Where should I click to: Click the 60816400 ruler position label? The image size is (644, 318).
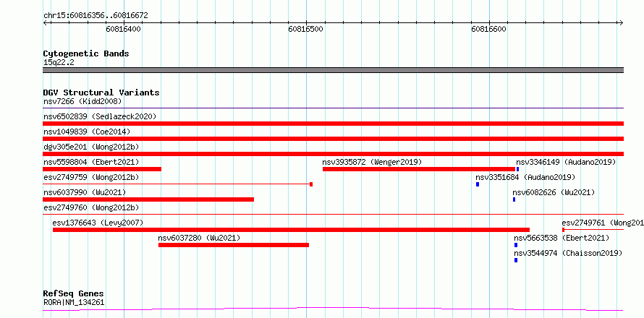[123, 29]
